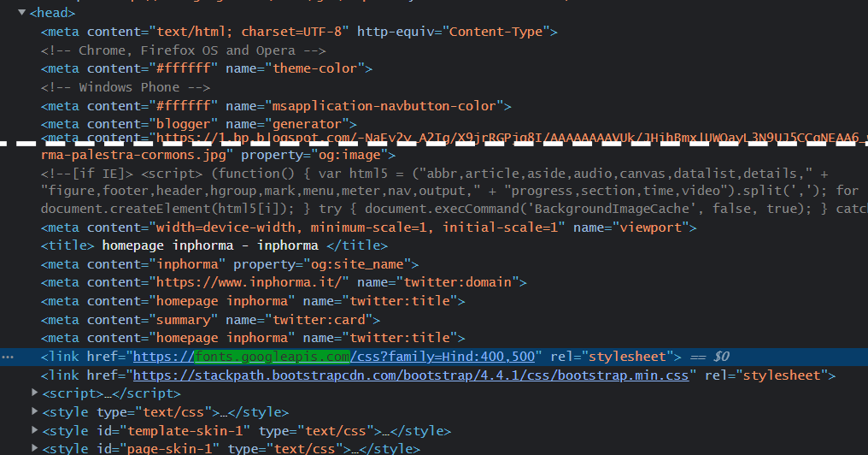Click the og:image property attribute text
868x455 pixels.
coord(314,155)
